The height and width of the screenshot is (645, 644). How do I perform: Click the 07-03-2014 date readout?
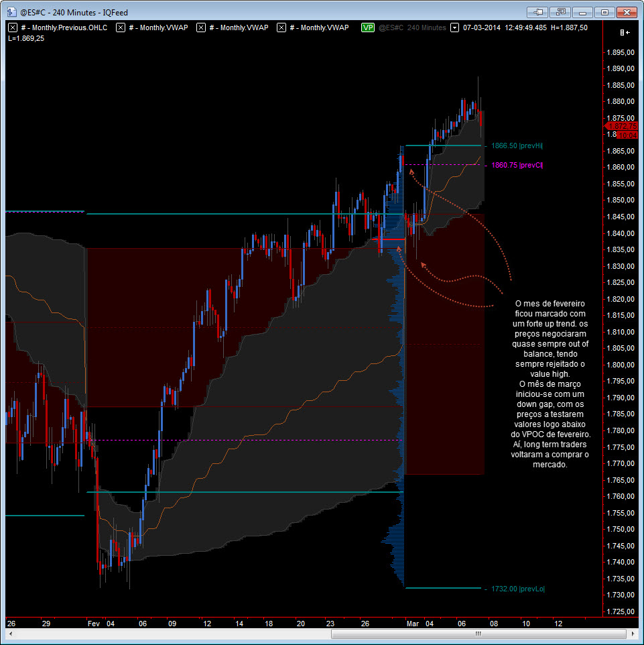482,27
